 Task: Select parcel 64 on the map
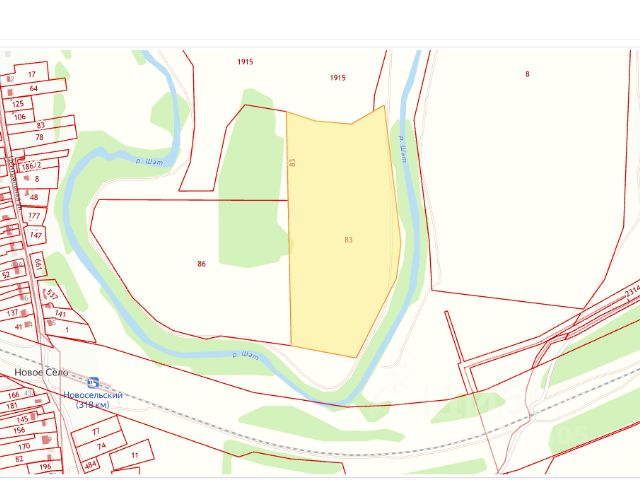pyautogui.click(x=35, y=89)
